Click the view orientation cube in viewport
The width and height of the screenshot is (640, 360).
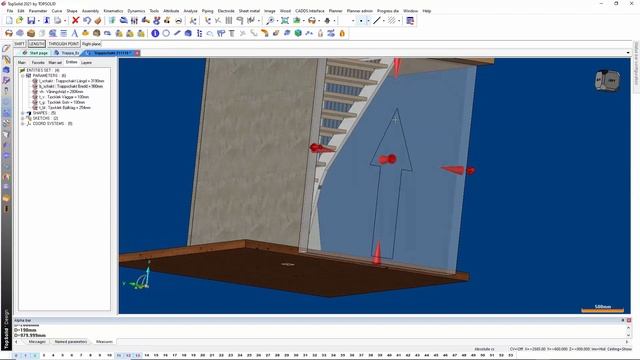tap(607, 80)
